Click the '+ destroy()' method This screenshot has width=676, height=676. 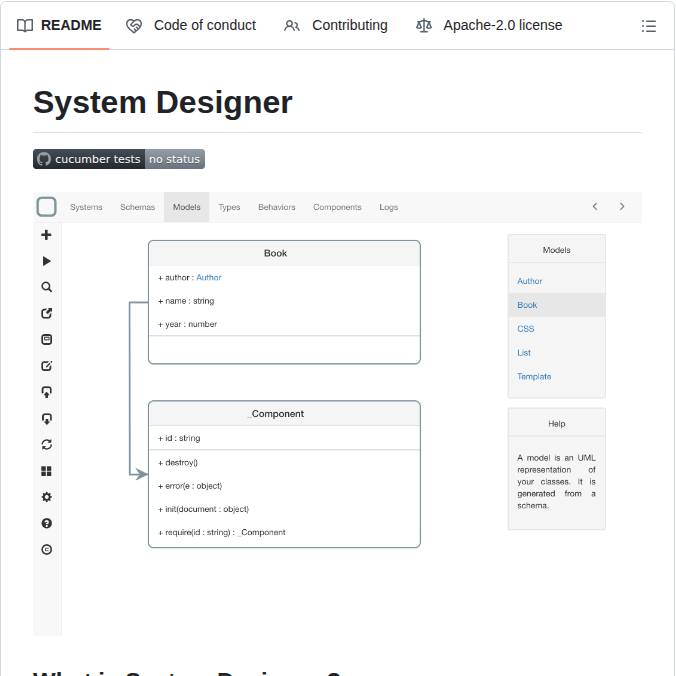tap(178, 463)
